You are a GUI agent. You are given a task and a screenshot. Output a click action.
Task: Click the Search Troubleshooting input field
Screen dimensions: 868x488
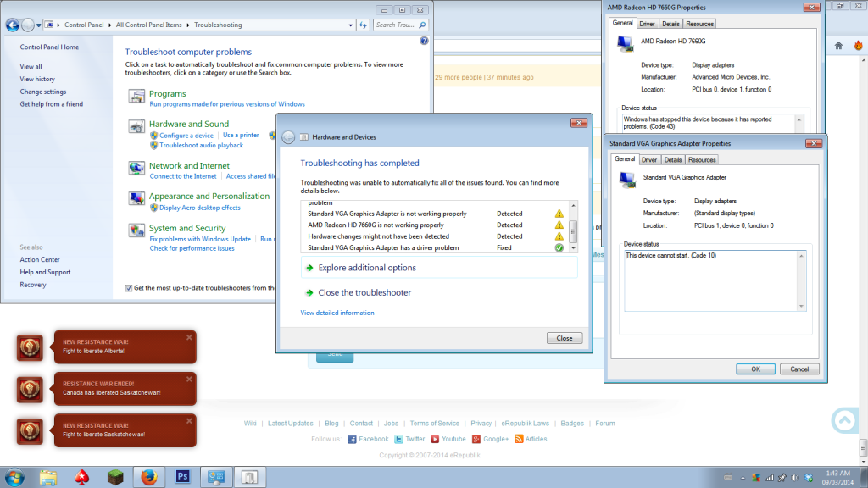395,25
